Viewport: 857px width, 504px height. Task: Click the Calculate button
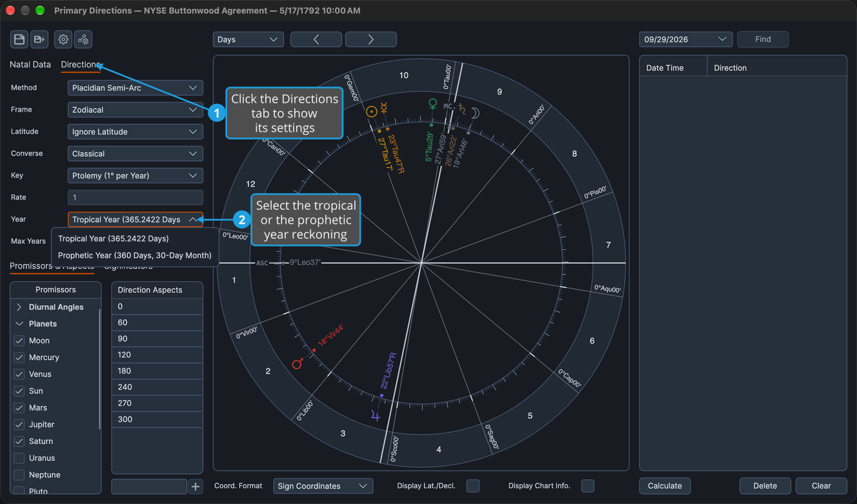point(665,486)
